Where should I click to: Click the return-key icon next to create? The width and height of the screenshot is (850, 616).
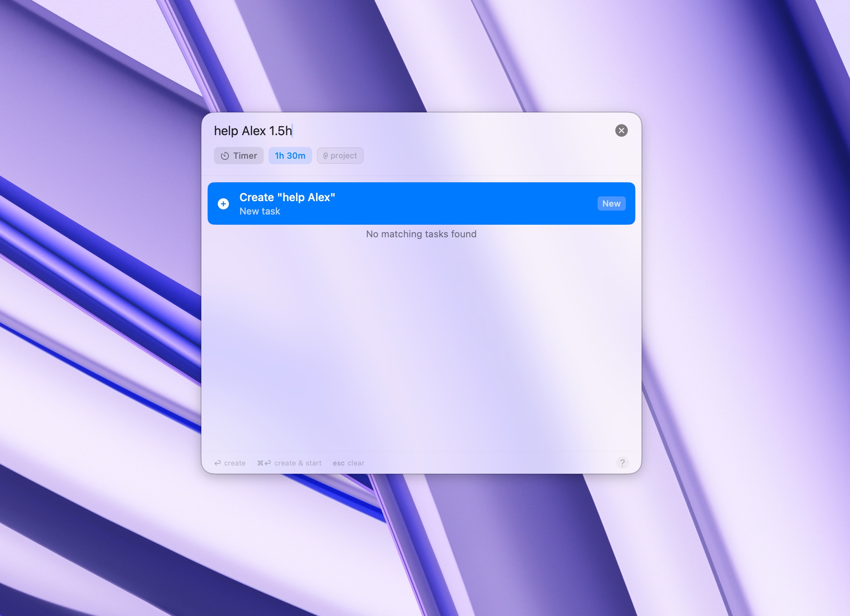tap(217, 463)
